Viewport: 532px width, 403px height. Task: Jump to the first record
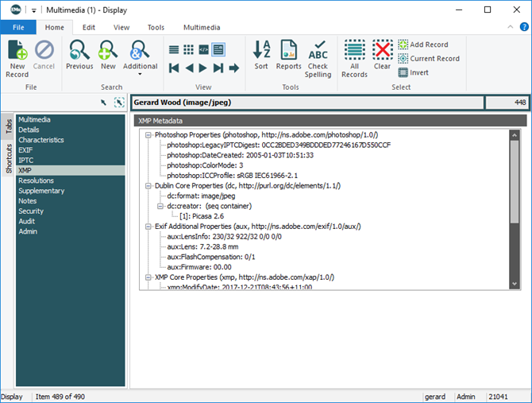click(174, 68)
